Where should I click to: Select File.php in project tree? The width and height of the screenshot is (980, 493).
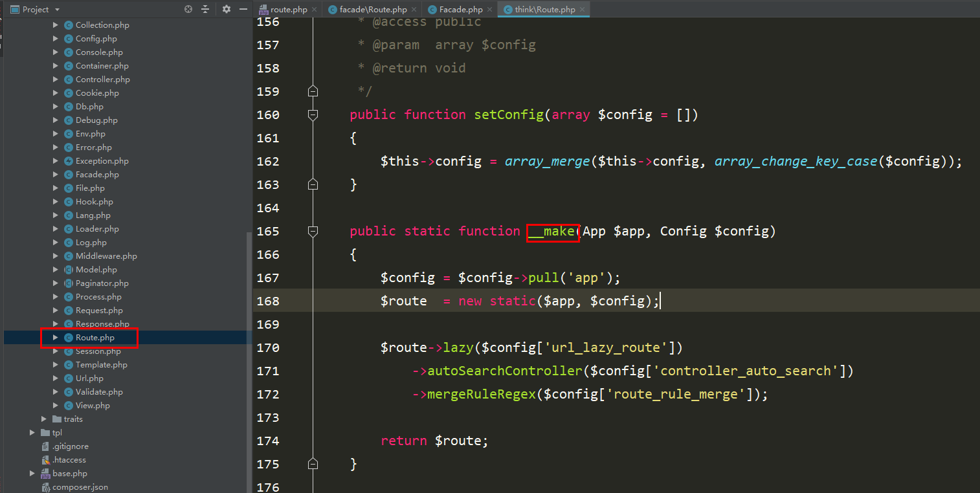point(90,188)
